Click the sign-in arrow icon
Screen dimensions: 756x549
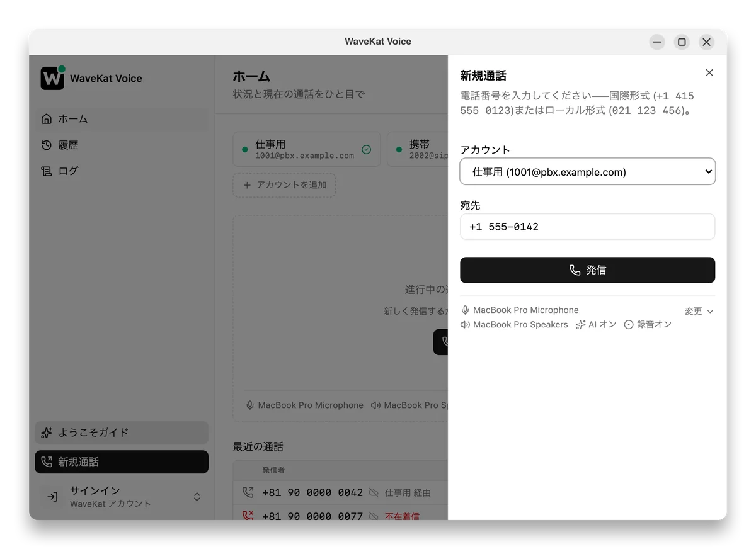52,497
